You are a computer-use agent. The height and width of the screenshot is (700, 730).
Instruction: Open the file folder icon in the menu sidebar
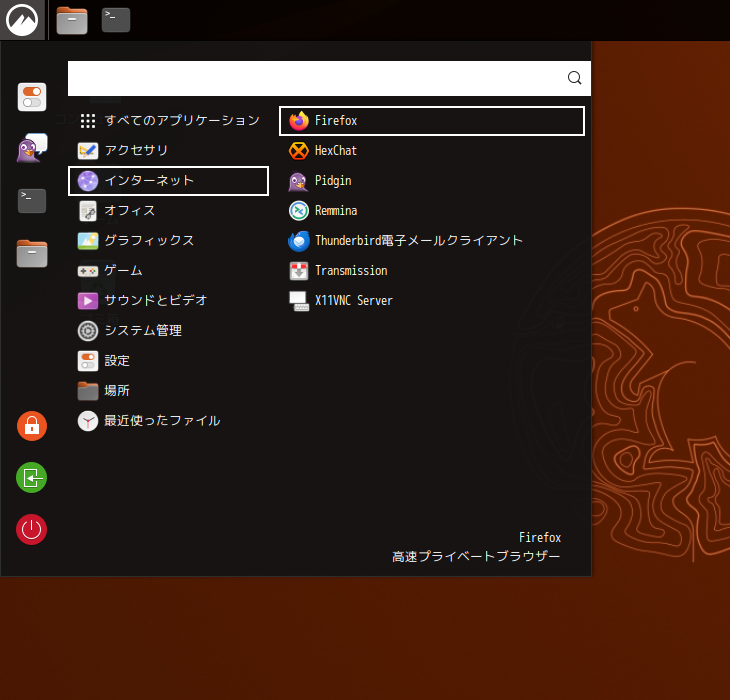[32, 254]
